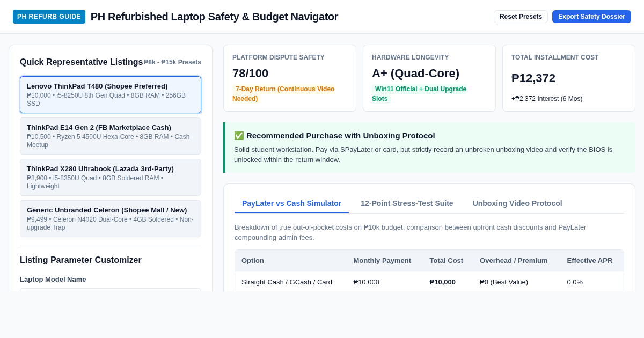Click the ₱12,372 total installment cost
Image resolution: width=644 pixels, height=338 pixels.
[533, 78]
